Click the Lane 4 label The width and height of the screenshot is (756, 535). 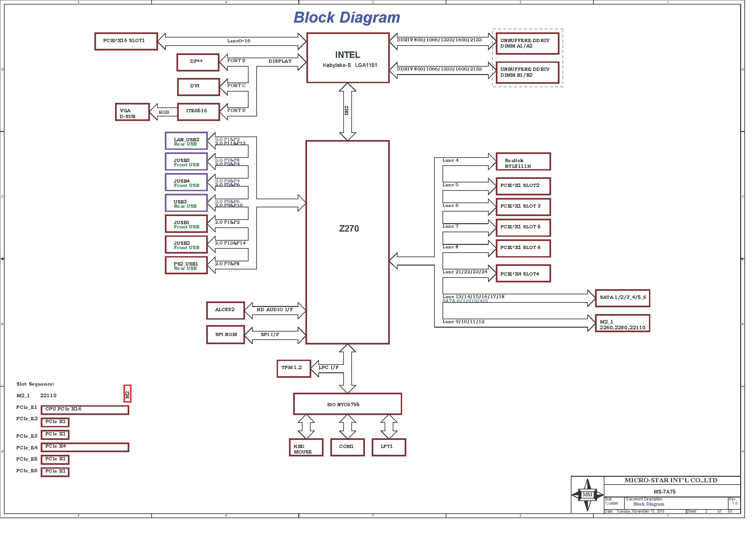pyautogui.click(x=451, y=160)
